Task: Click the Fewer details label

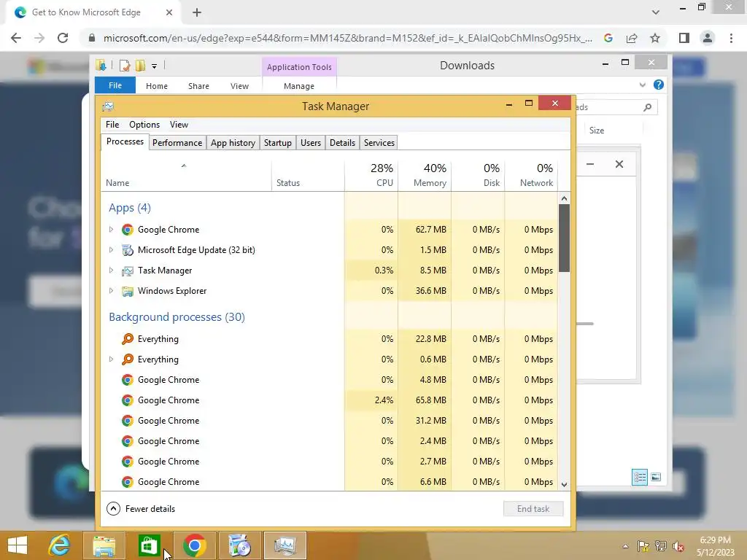Action: (150, 508)
